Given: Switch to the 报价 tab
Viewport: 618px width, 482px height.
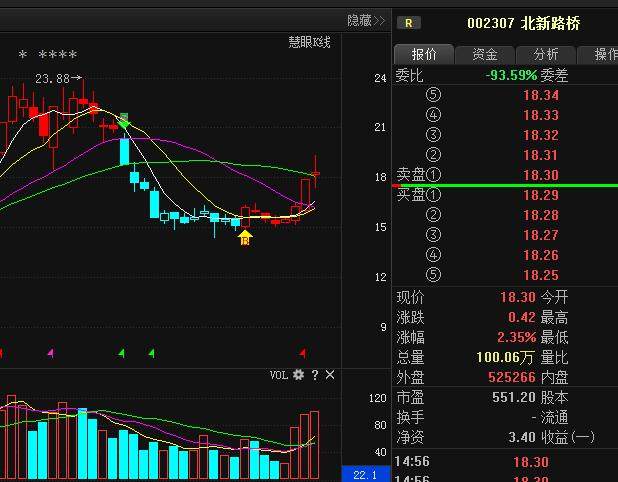Looking at the screenshot, I should click(424, 54).
